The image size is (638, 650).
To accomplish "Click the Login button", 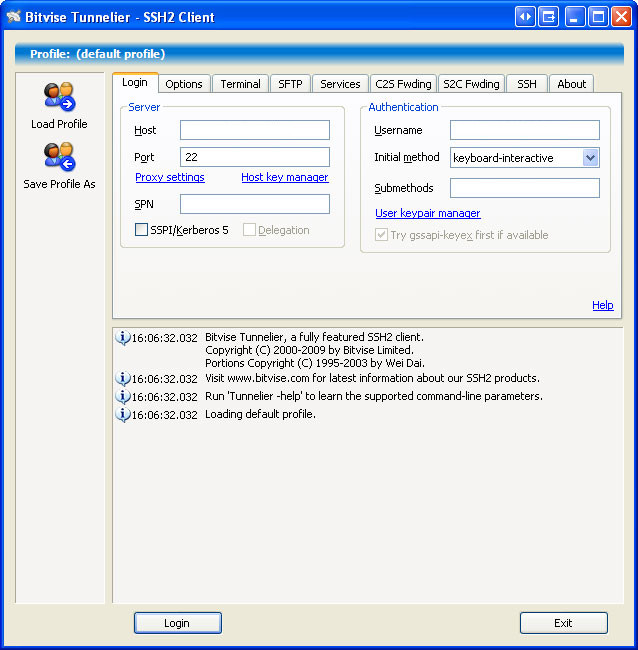I will click(x=178, y=623).
